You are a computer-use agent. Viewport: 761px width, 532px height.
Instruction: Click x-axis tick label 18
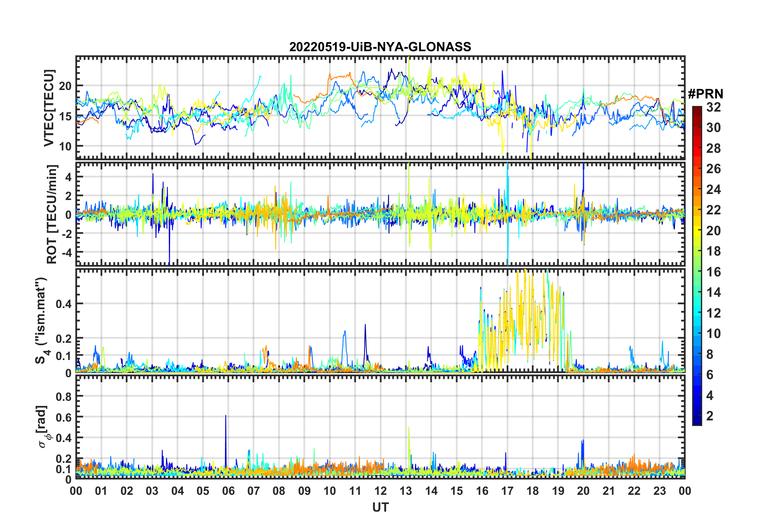point(533,491)
